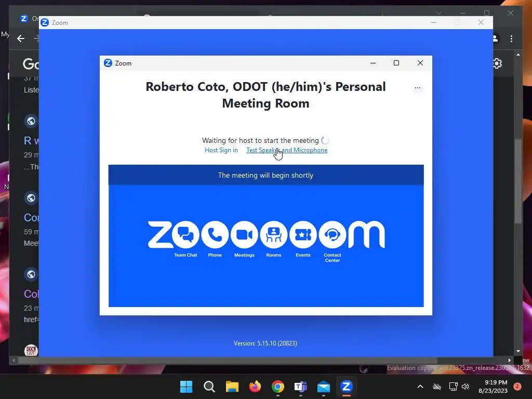Expand the hidden system tray icons chevron
Viewport: 532px width, 399px height.
point(420,387)
